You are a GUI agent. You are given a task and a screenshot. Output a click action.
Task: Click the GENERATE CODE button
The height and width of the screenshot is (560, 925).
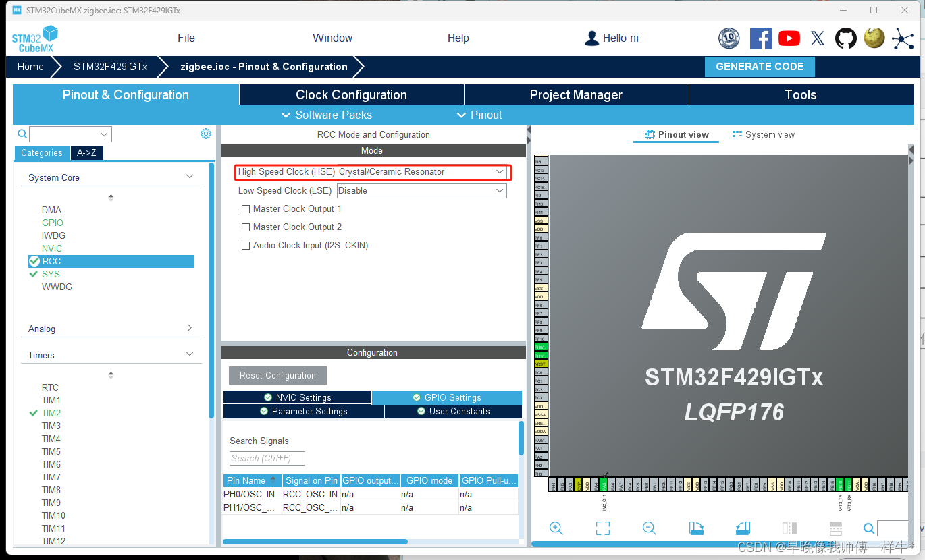[760, 67]
